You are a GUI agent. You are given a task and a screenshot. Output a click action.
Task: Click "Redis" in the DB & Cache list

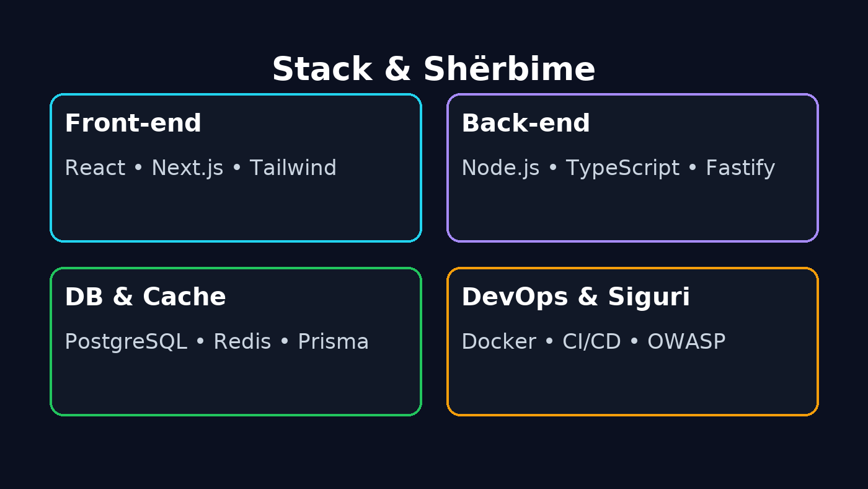click(x=241, y=341)
